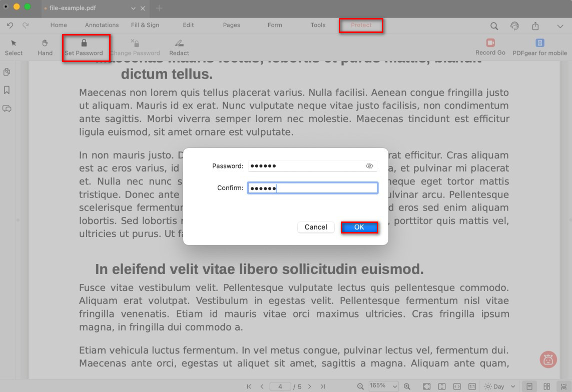This screenshot has width=572, height=392.
Task: Open the Fill & Sign tab
Action: pyautogui.click(x=145, y=25)
